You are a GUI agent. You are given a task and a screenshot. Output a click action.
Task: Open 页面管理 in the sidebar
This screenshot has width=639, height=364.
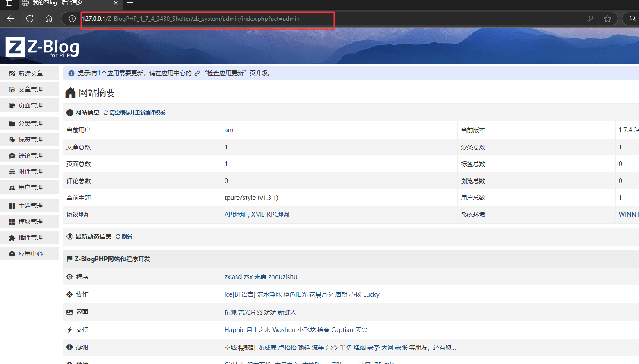point(29,105)
